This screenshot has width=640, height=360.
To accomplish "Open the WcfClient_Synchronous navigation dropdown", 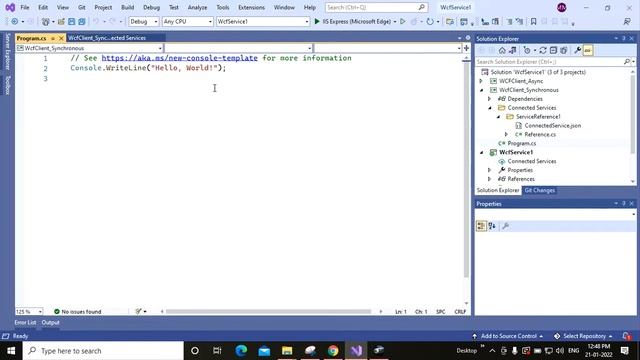I will (x=89, y=48).
